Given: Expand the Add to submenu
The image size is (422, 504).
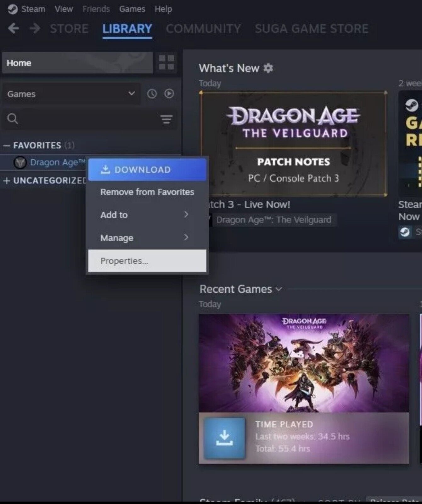Looking at the screenshot, I should (147, 215).
